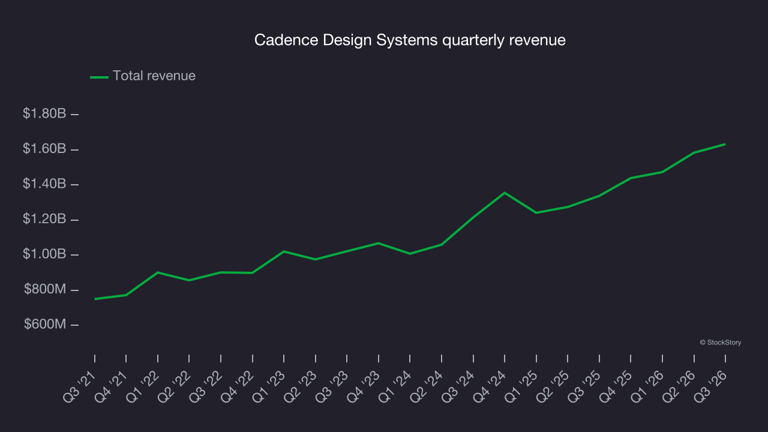Click the revenue line peak at Q4 '24
Viewport: 768px width, 432px height.
click(x=504, y=193)
